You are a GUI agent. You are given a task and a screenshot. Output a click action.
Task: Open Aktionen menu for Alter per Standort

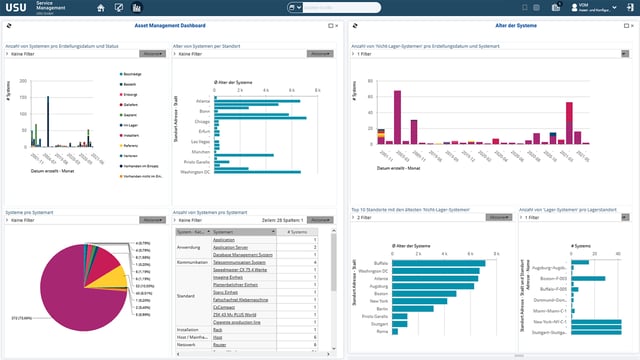[320, 54]
